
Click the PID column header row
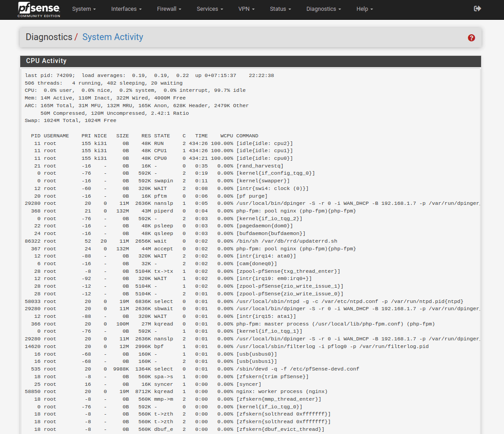[x=142, y=136]
